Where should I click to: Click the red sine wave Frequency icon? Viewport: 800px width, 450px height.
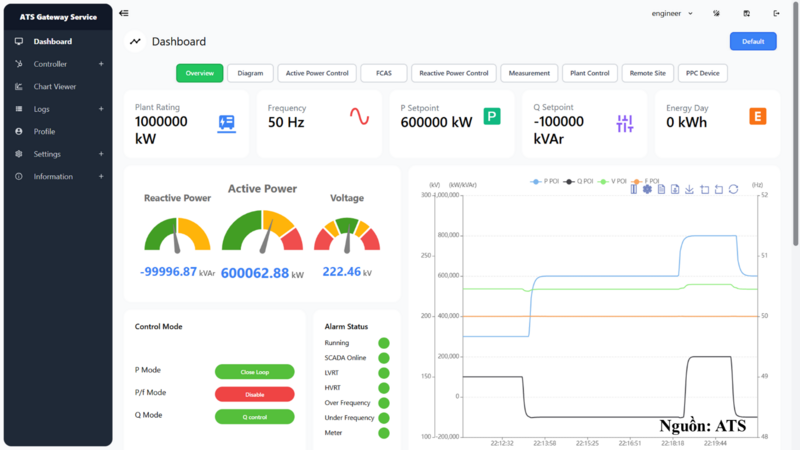point(359,116)
